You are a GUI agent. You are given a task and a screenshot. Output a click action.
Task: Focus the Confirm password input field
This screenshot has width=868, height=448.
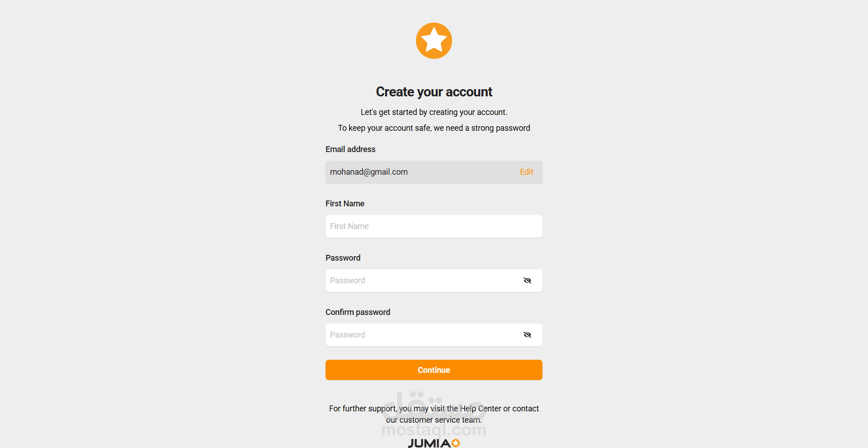[x=420, y=335]
